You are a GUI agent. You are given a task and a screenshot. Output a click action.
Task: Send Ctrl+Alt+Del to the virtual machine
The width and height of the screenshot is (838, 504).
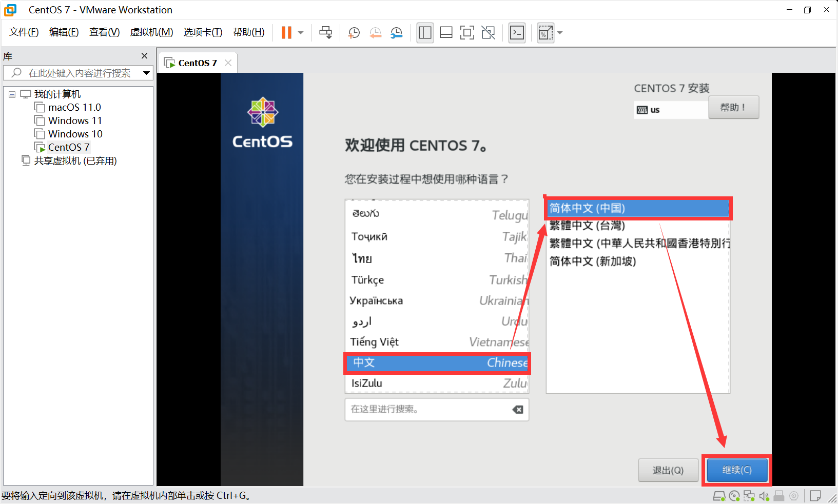(326, 32)
